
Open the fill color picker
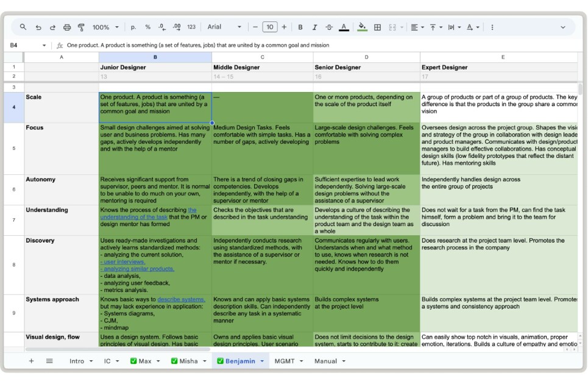click(x=362, y=27)
